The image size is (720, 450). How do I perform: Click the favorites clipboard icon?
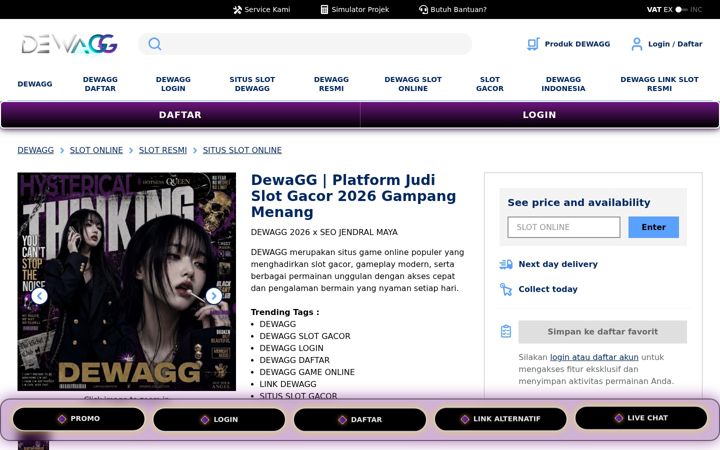[506, 331]
